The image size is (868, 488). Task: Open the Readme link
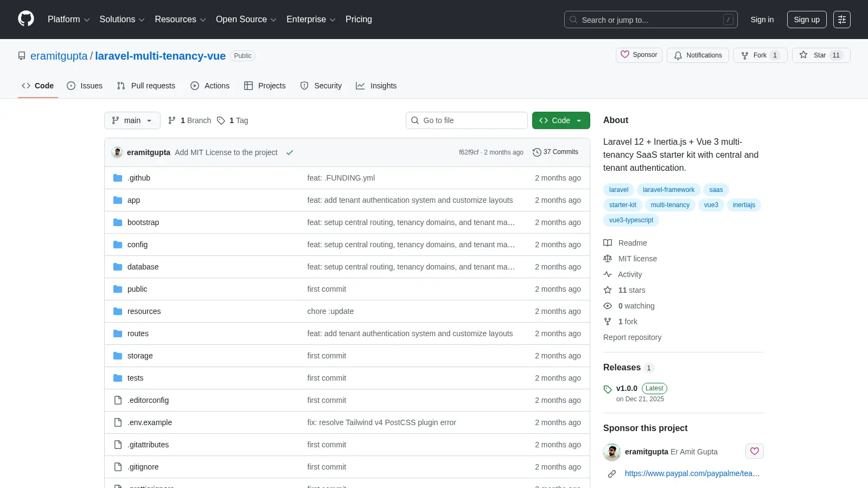(x=626, y=243)
